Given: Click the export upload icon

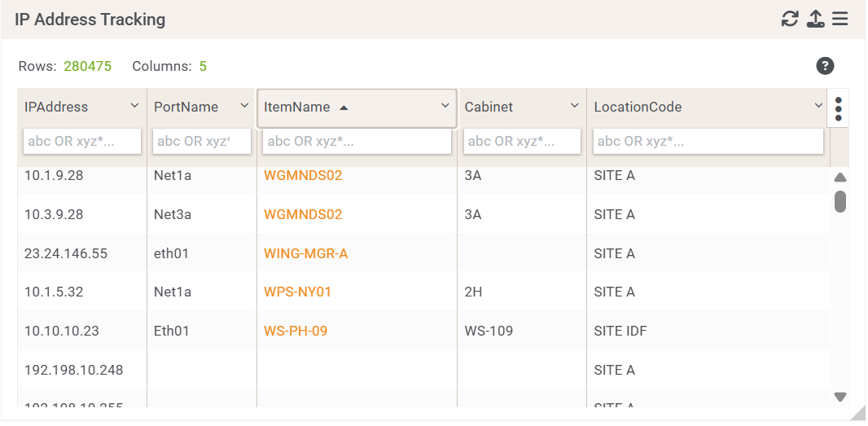Looking at the screenshot, I should 815,19.
